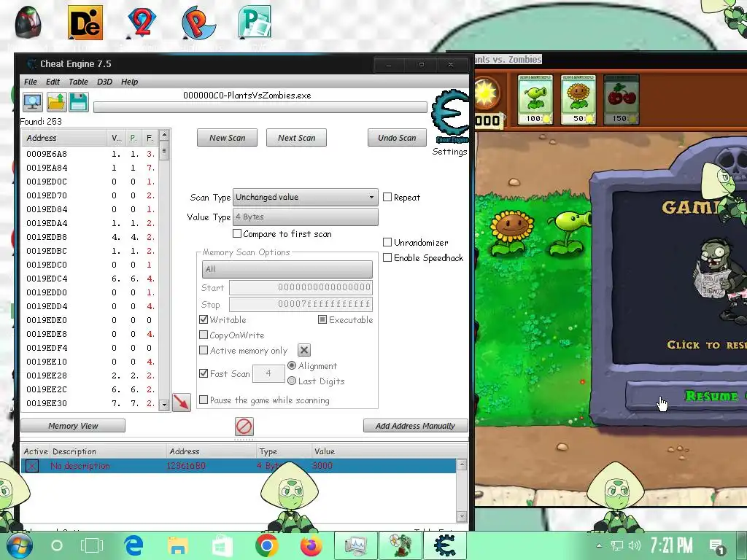747x560 pixels.
Task: Toggle the CopyOnWrite checkbox
Action: click(x=204, y=335)
